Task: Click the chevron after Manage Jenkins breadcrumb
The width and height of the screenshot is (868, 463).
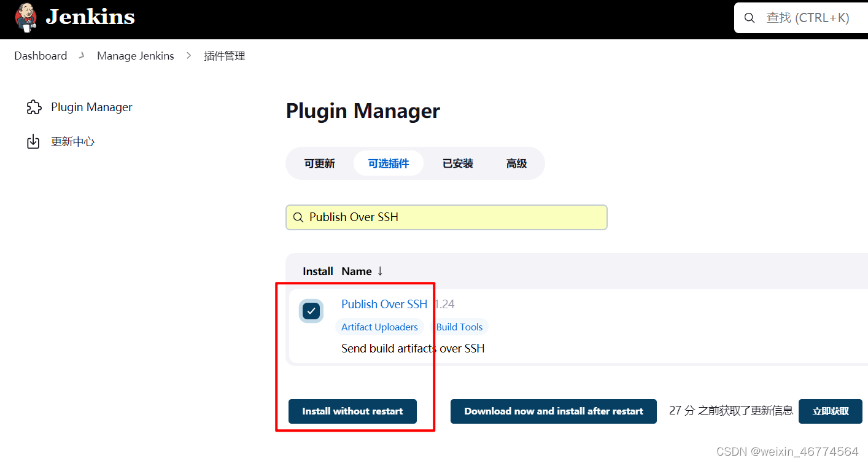Action: (x=189, y=56)
